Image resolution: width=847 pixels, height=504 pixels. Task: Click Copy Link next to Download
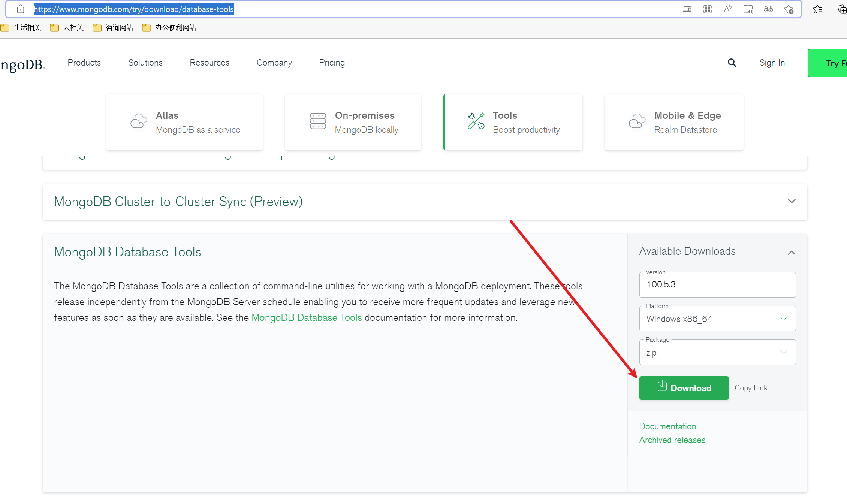tap(751, 388)
